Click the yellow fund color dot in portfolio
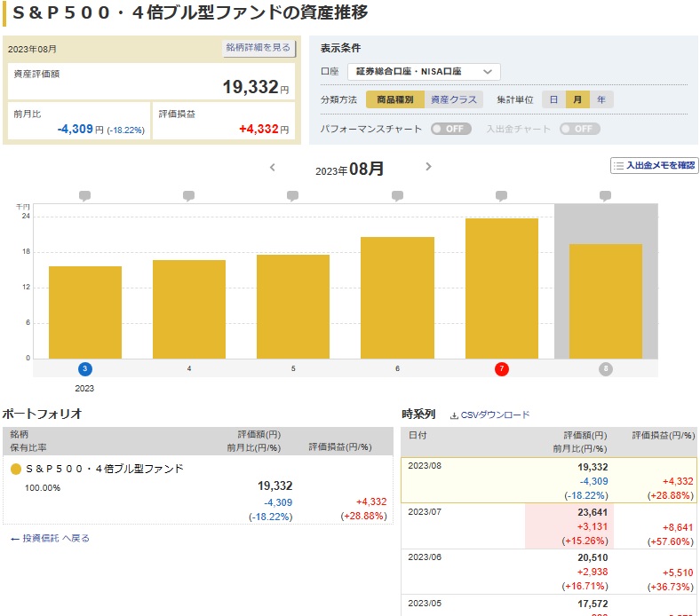 pyautogui.click(x=16, y=470)
